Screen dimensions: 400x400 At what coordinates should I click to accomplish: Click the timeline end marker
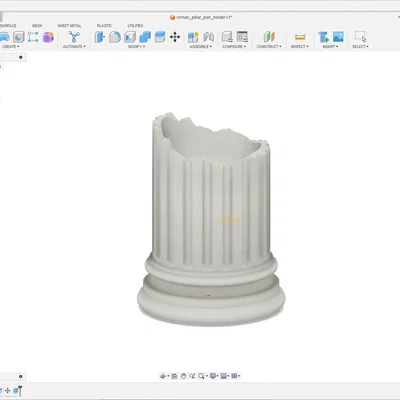point(20,391)
